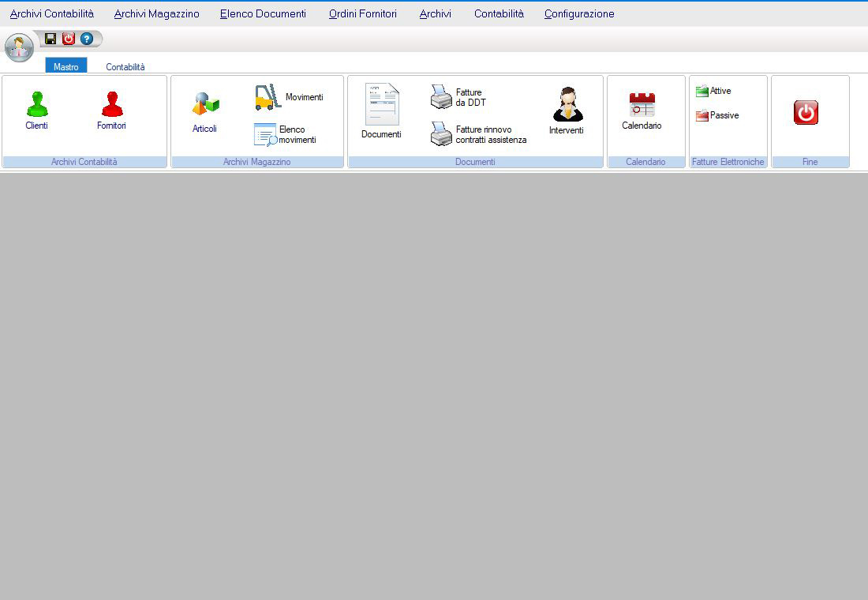868x600 pixels.
Task: Click Fatture da DDT printer icon
Action: click(441, 96)
